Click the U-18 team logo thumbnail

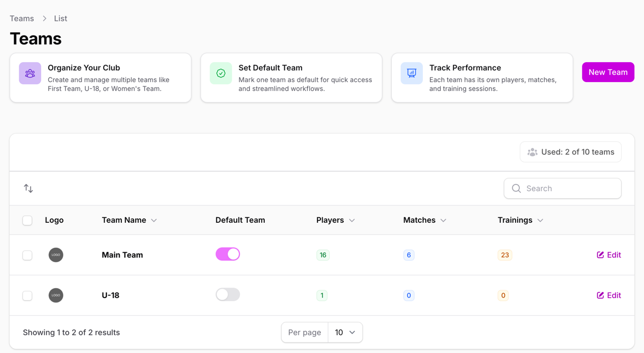[56, 295]
